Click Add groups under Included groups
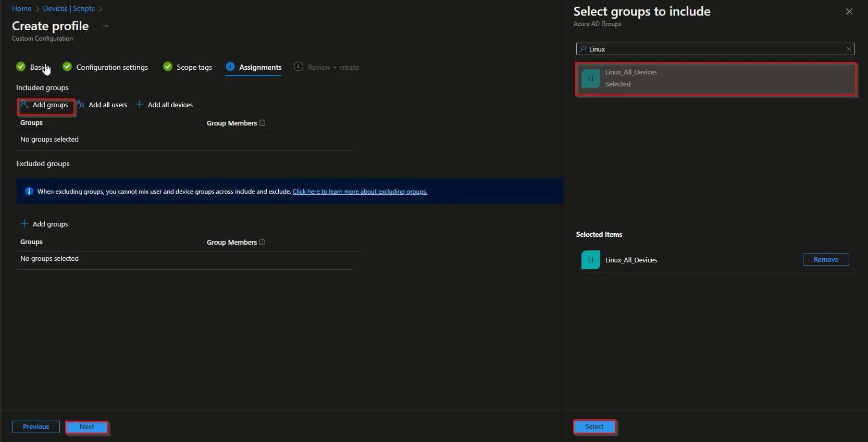Image resolution: width=868 pixels, height=442 pixels. [45, 105]
